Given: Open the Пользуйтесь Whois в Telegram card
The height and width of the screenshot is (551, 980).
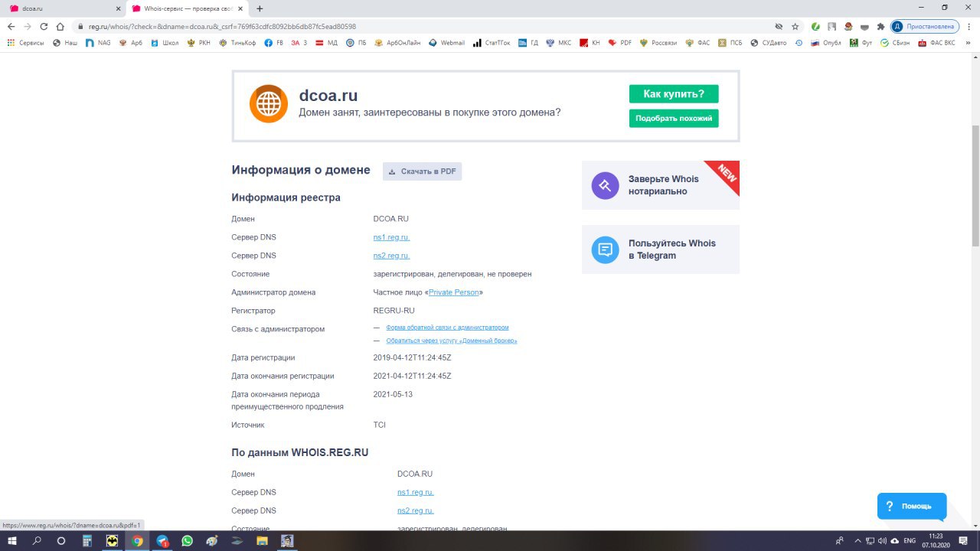Looking at the screenshot, I should [661, 249].
